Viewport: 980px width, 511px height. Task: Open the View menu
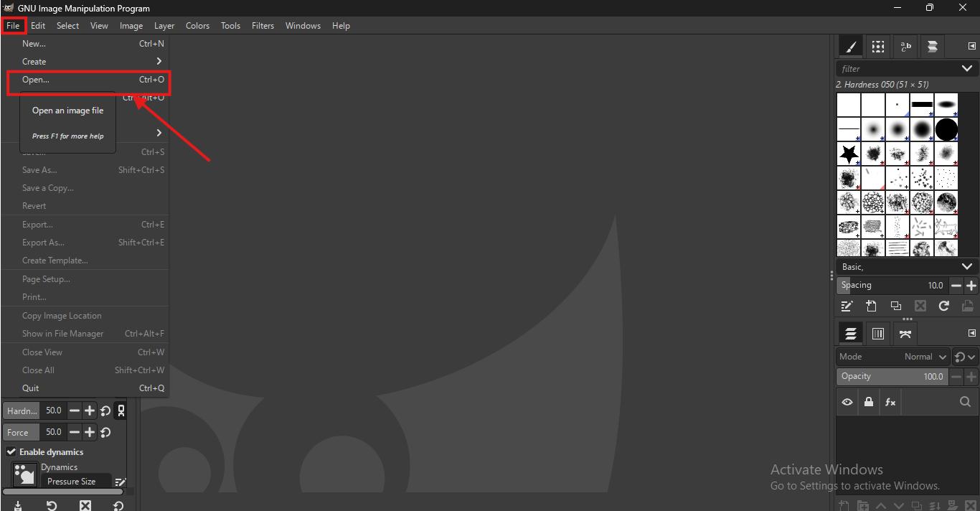coord(99,26)
